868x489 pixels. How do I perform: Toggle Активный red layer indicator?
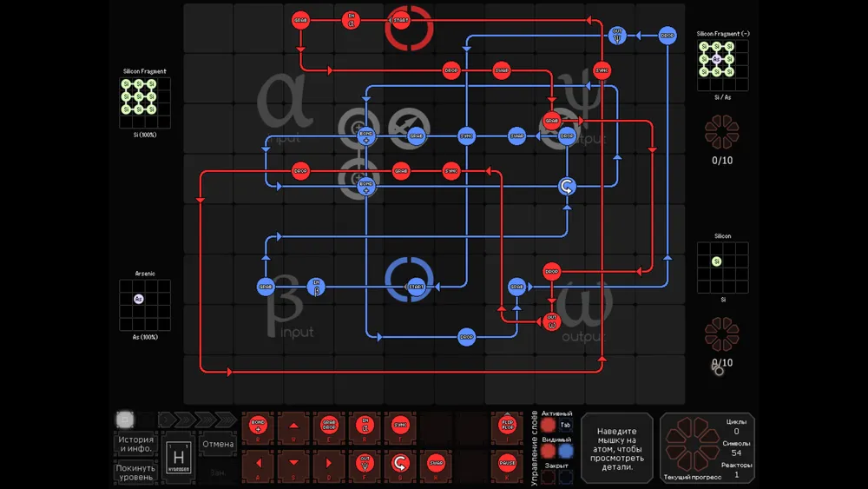coord(548,426)
